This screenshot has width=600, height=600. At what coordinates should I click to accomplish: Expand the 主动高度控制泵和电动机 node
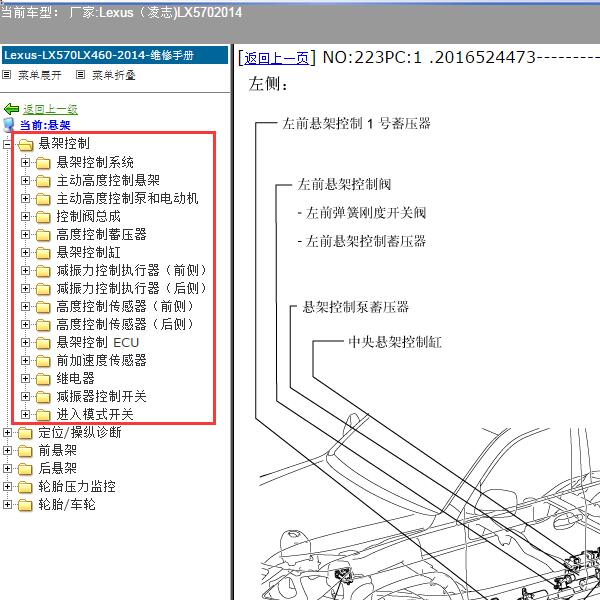coord(25,198)
